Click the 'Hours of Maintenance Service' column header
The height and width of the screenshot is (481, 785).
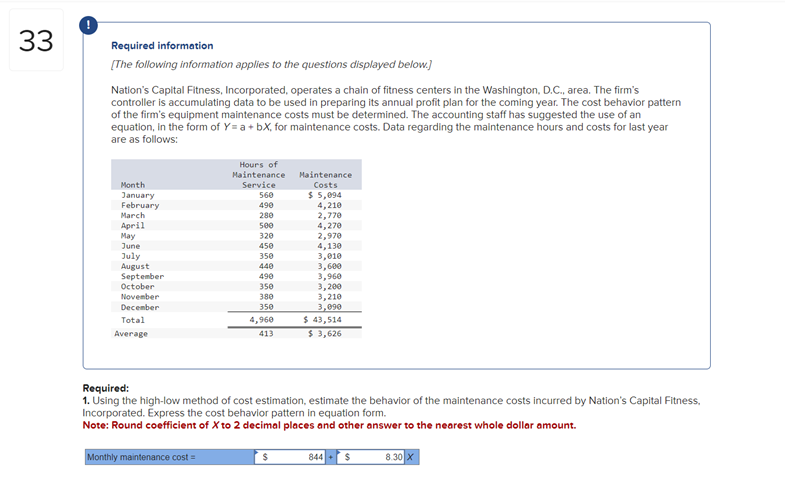coord(259,175)
